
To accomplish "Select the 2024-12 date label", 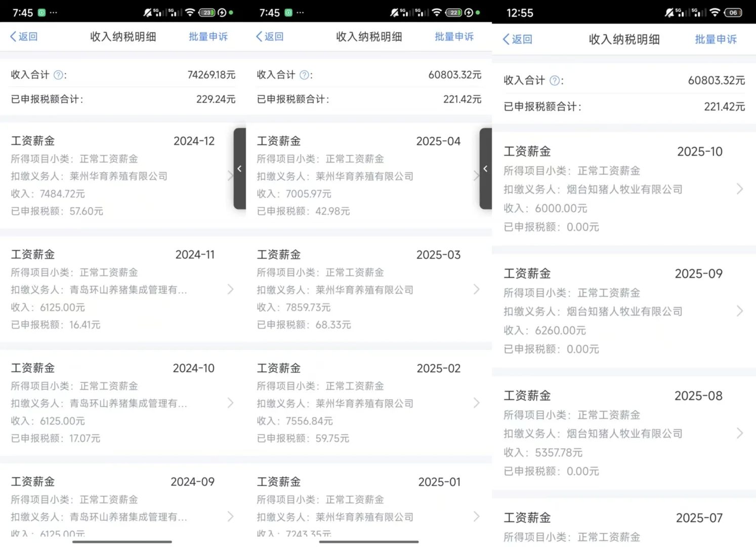I will coord(194,141).
